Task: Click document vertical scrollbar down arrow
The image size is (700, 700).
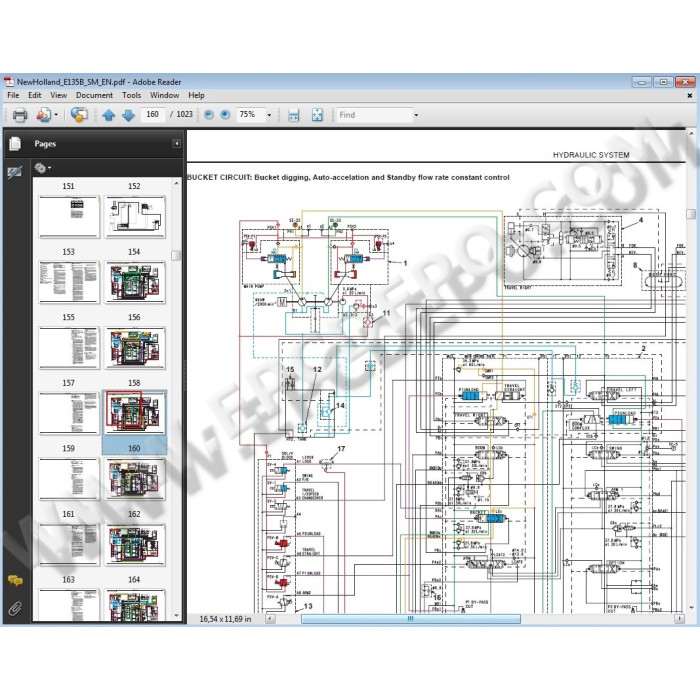Action: tap(691, 608)
